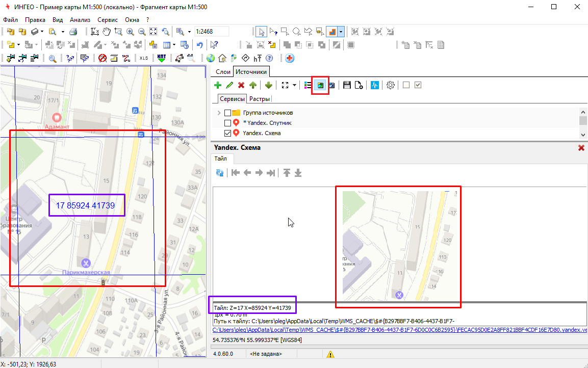
Task: Choose the circular selection tool
Action: coord(297,32)
